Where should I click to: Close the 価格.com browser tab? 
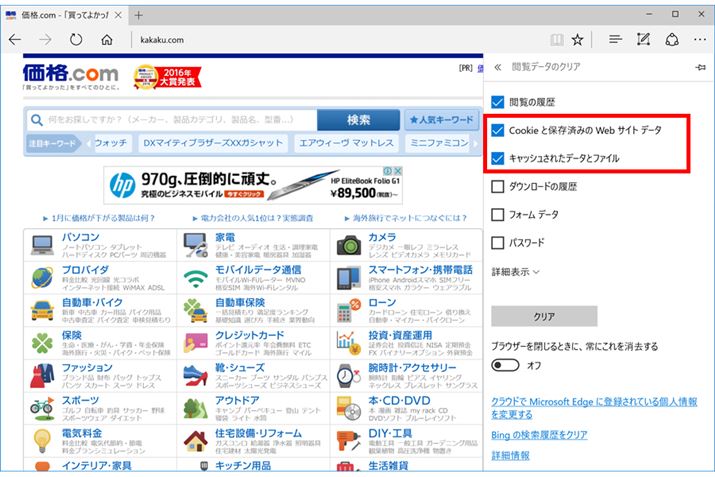click(118, 15)
